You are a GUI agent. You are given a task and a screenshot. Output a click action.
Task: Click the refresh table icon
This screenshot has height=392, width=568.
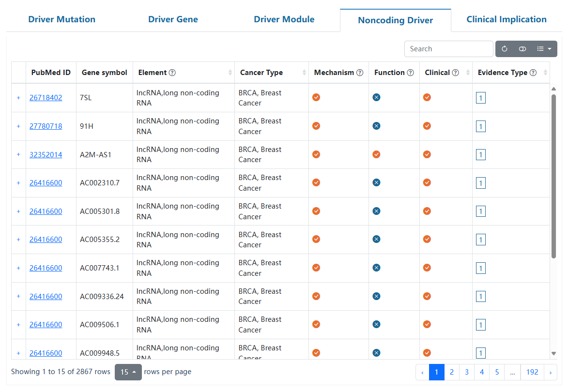pyautogui.click(x=505, y=49)
